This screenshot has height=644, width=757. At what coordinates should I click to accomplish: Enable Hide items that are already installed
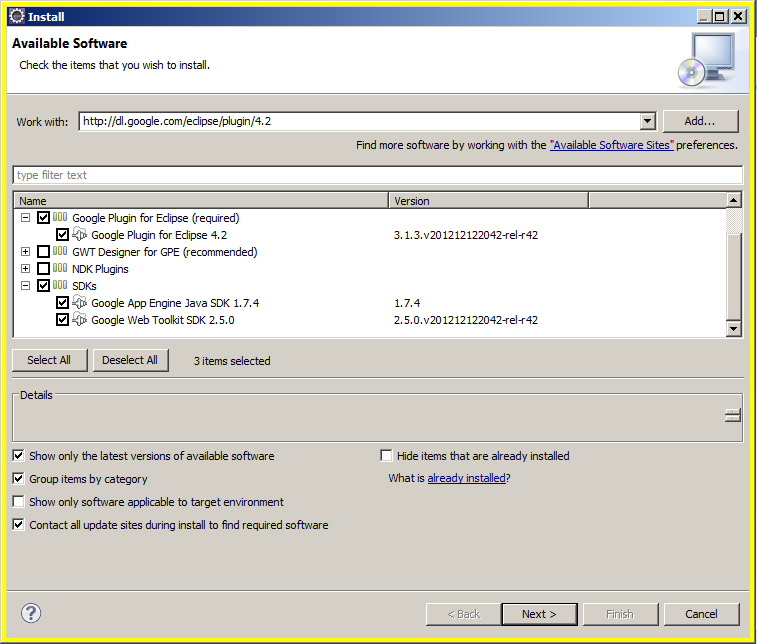[386, 455]
